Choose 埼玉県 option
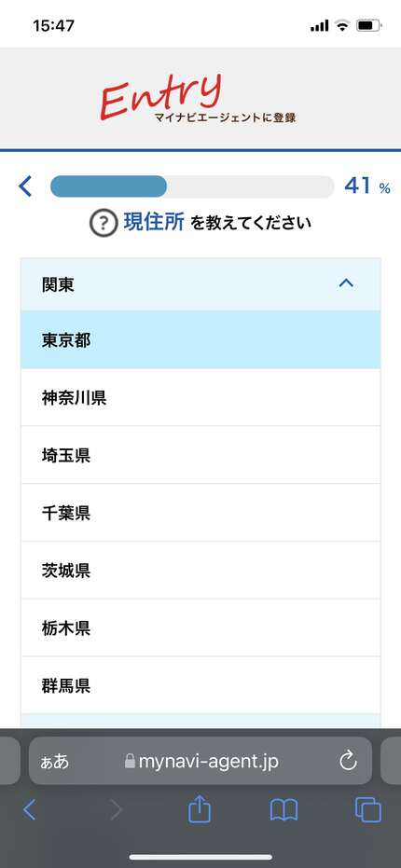401x868 pixels. (x=200, y=455)
